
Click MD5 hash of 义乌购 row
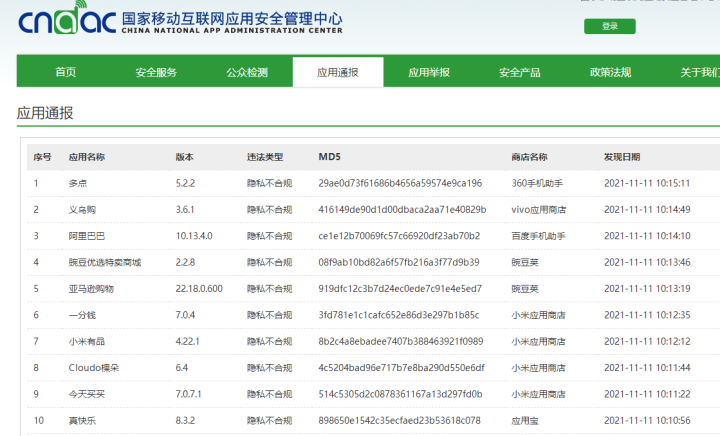(401, 210)
